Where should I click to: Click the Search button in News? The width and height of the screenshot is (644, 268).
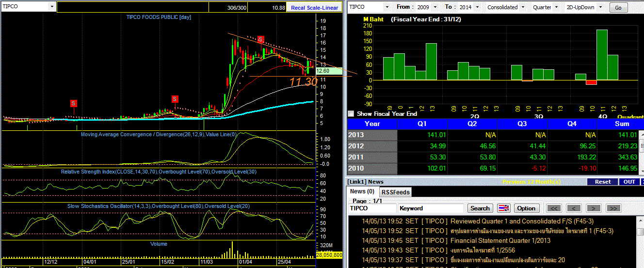click(x=480, y=208)
